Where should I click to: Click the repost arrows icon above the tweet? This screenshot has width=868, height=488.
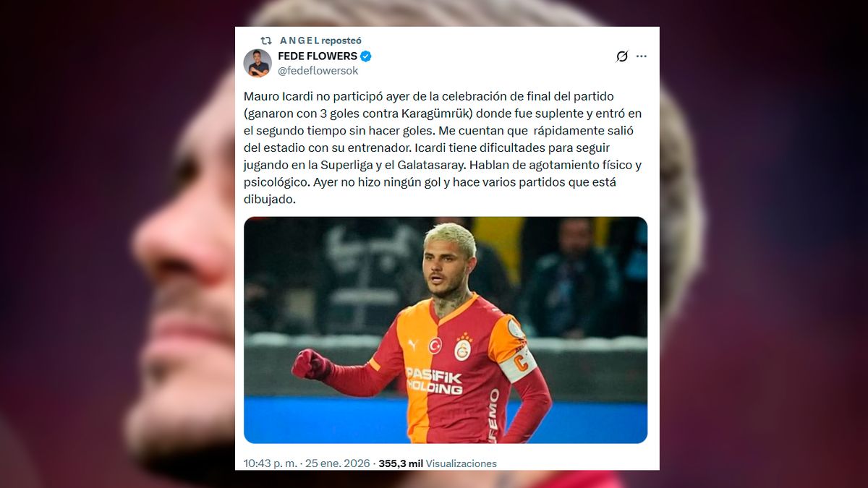[x=266, y=40]
